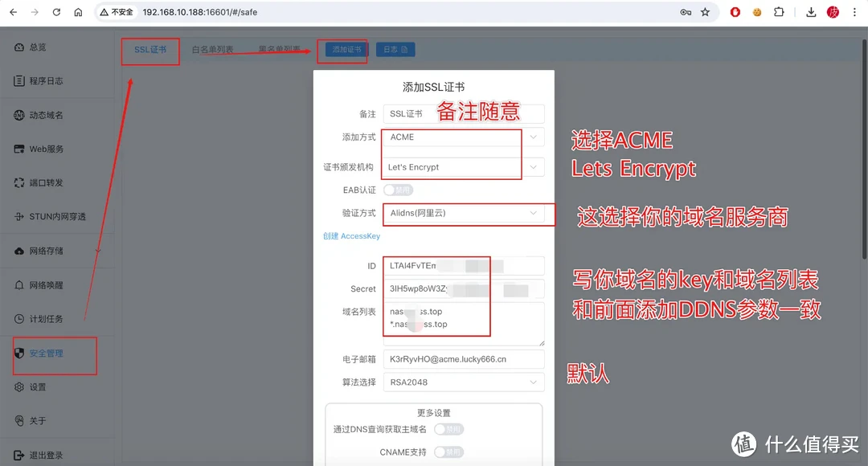Switch to the 白名单列表 tab
The height and width of the screenshot is (466, 868).
212,50
